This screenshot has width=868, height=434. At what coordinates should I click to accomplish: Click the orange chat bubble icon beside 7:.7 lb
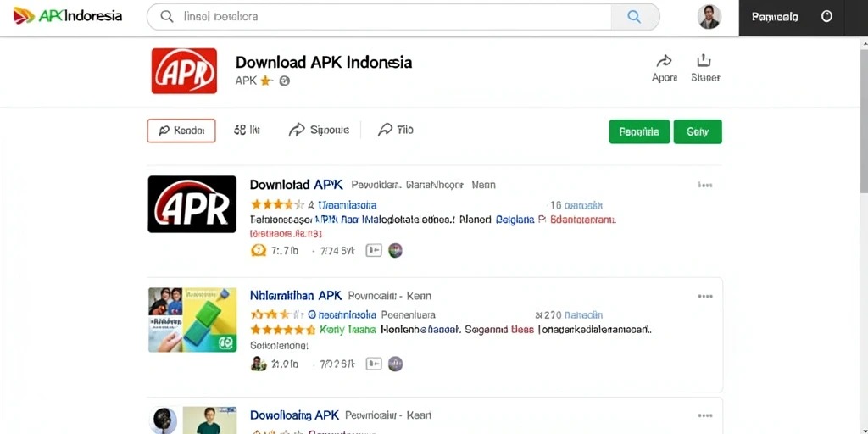click(259, 250)
